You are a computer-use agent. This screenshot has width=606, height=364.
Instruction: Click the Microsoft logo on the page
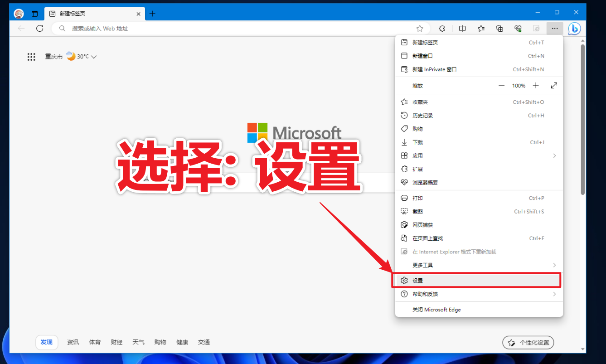294,133
